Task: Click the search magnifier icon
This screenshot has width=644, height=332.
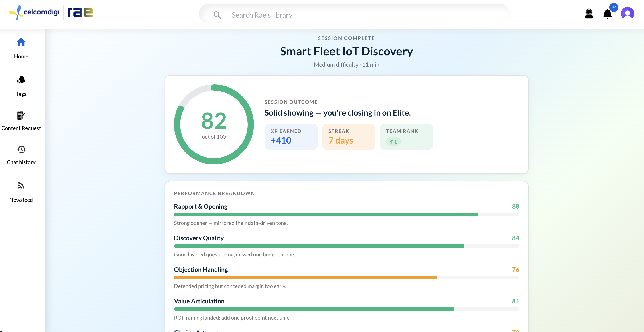Action: click(217, 15)
